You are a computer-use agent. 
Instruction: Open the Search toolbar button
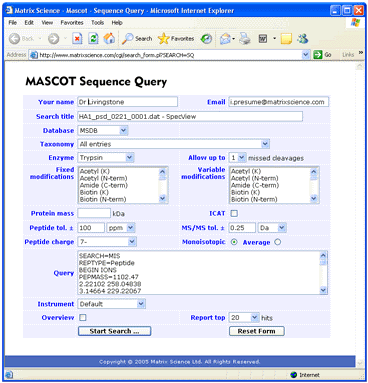click(137, 39)
